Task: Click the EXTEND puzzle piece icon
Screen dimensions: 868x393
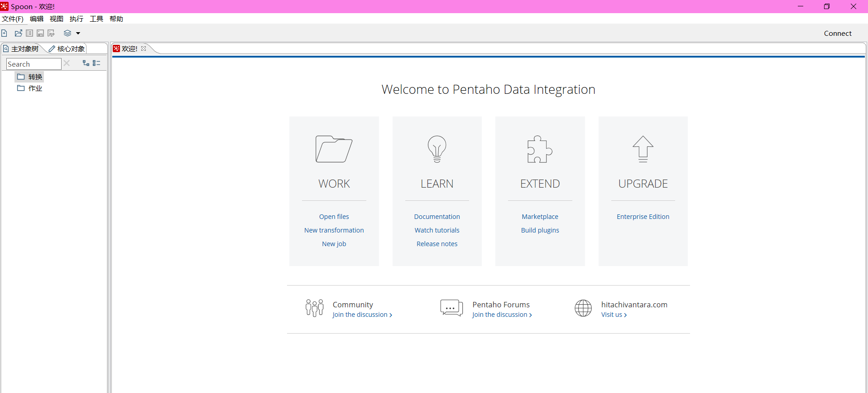Action: (x=540, y=149)
